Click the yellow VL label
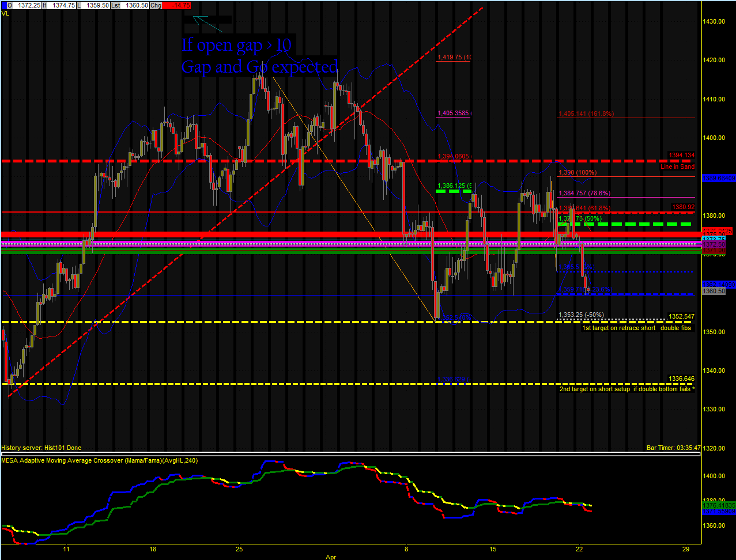The height and width of the screenshot is (560, 736). tap(5, 14)
